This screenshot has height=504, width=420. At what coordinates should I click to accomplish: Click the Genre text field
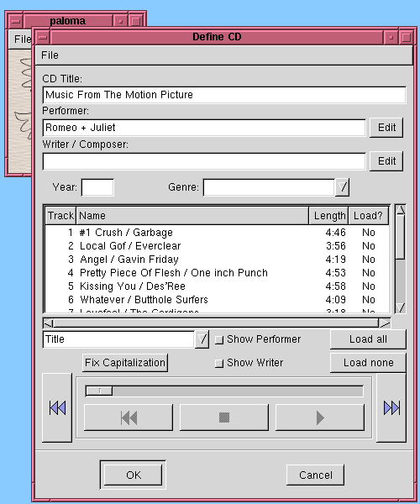pyautogui.click(x=269, y=187)
